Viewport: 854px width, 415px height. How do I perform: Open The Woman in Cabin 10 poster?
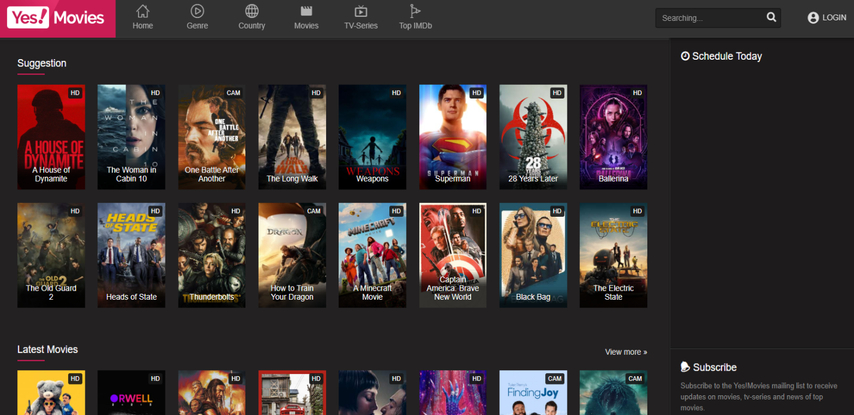click(x=131, y=137)
